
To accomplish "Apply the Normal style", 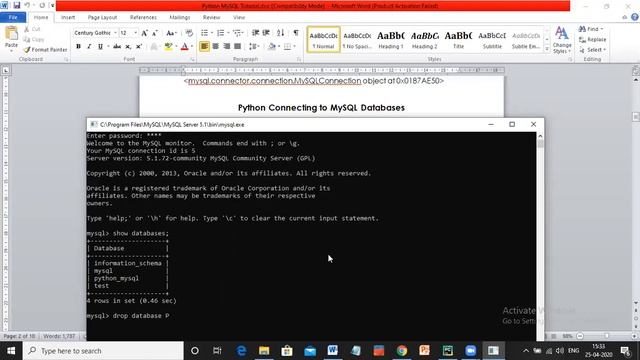I will click(x=323, y=40).
